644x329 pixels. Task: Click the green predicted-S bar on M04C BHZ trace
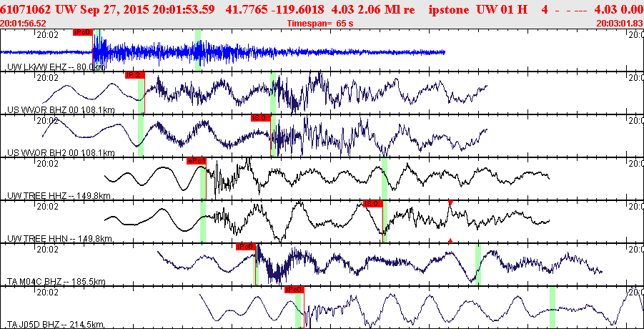coord(478,264)
